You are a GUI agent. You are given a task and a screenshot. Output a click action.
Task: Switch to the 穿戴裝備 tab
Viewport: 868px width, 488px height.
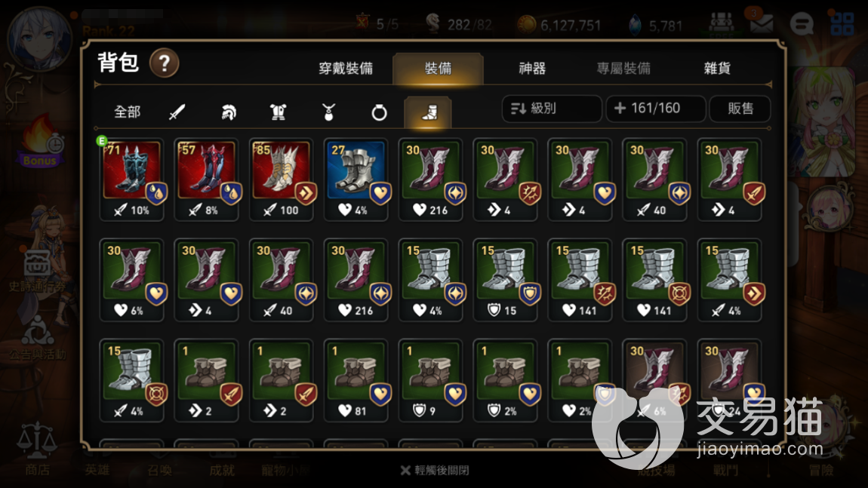346,69
